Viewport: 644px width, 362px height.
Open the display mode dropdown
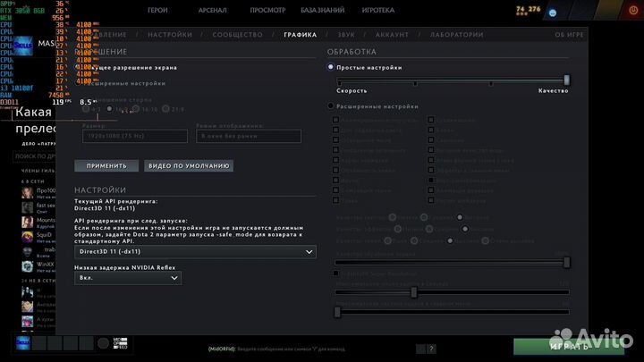point(249,136)
